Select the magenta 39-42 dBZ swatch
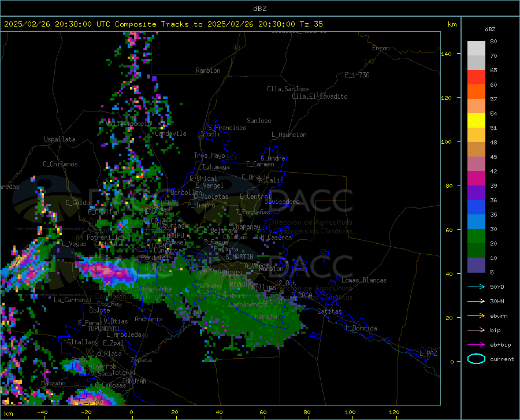Screen dimensions: 520x420 coord(476,179)
